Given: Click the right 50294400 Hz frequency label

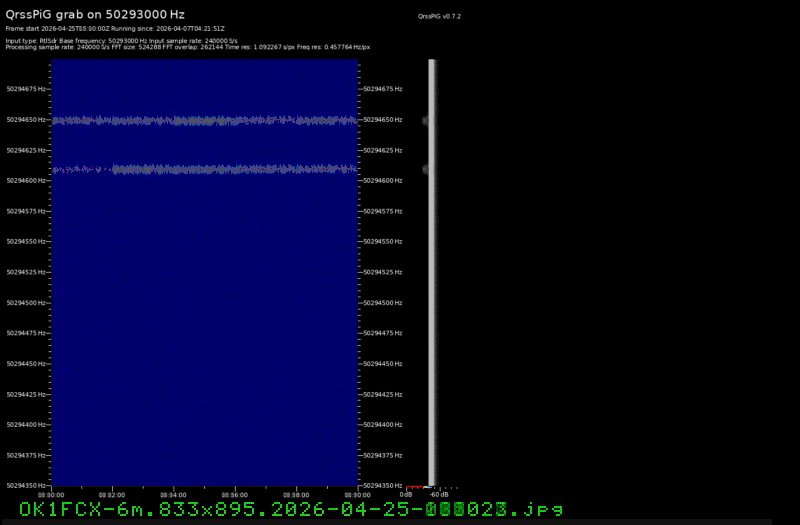Looking at the screenshot, I should (382, 425).
